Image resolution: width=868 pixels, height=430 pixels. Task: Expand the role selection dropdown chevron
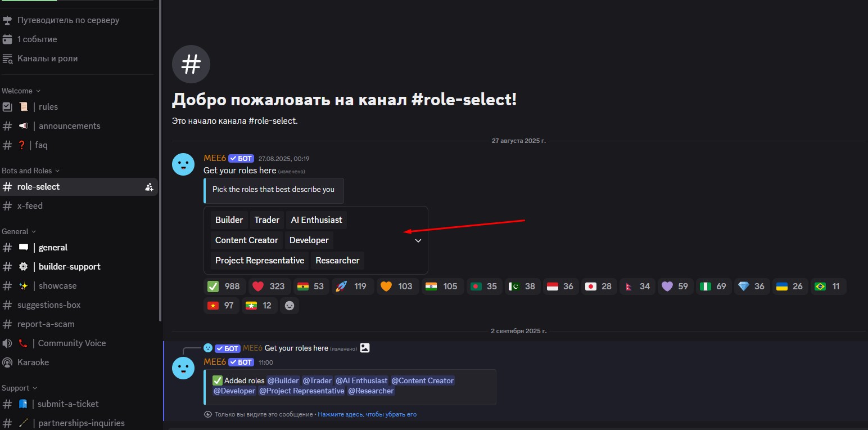pos(418,240)
